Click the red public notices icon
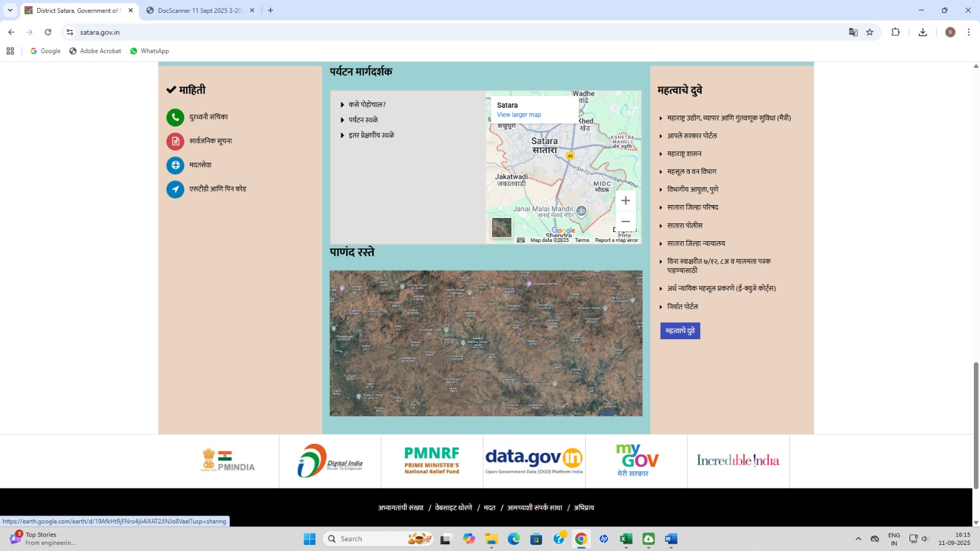The width and height of the screenshot is (980, 551). click(x=175, y=141)
